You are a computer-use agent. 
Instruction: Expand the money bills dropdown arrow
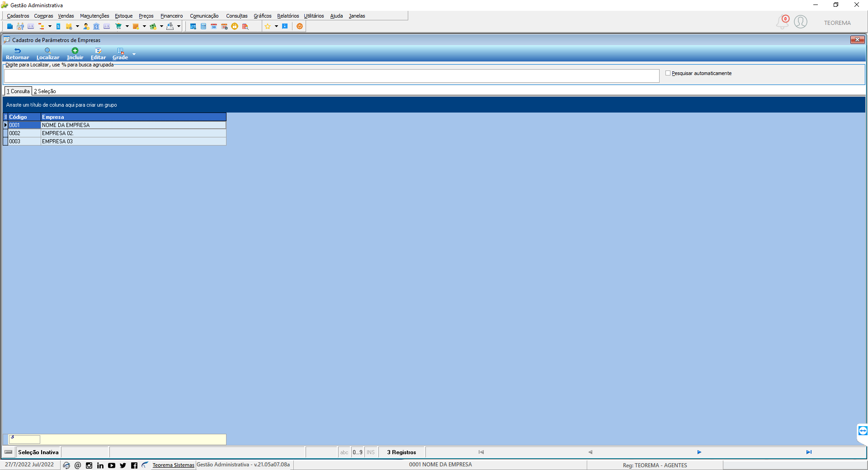tap(161, 26)
